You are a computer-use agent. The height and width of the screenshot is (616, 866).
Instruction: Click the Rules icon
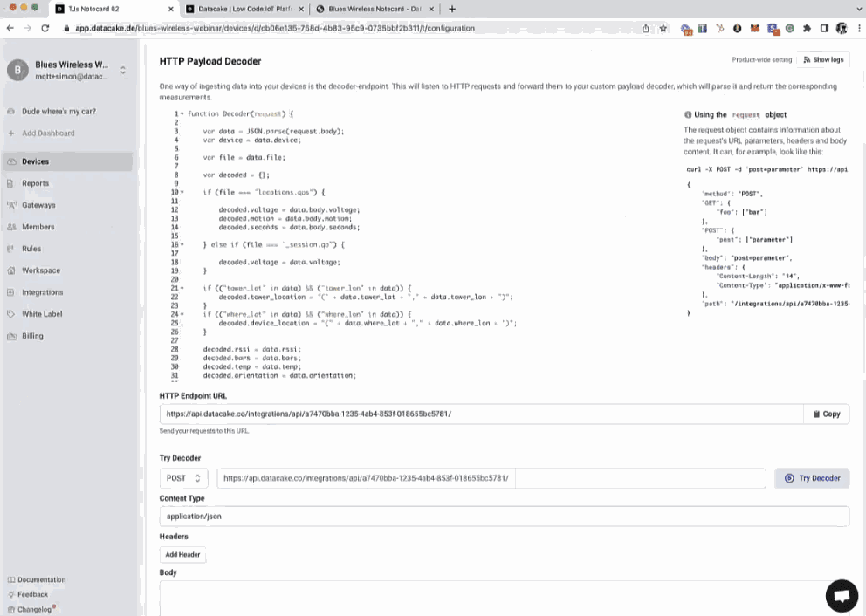10,249
